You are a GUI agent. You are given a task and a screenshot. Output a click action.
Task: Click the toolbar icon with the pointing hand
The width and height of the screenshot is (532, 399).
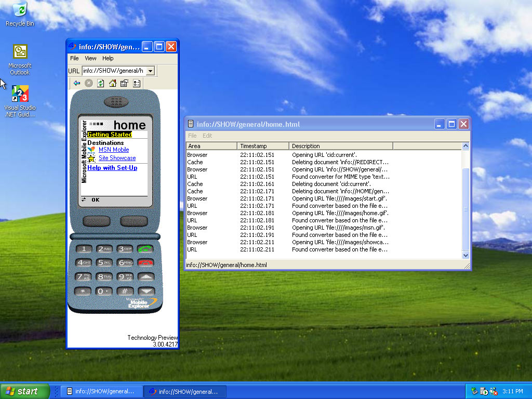pyautogui.click(x=125, y=83)
